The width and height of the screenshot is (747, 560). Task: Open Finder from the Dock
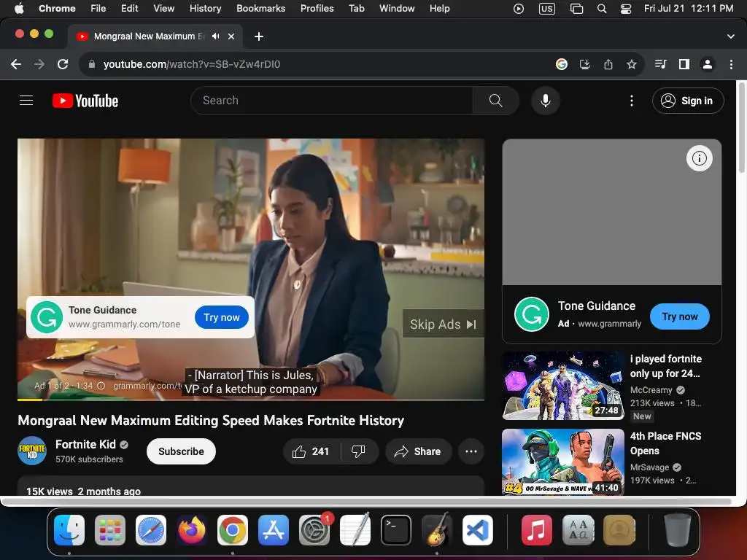point(69,530)
